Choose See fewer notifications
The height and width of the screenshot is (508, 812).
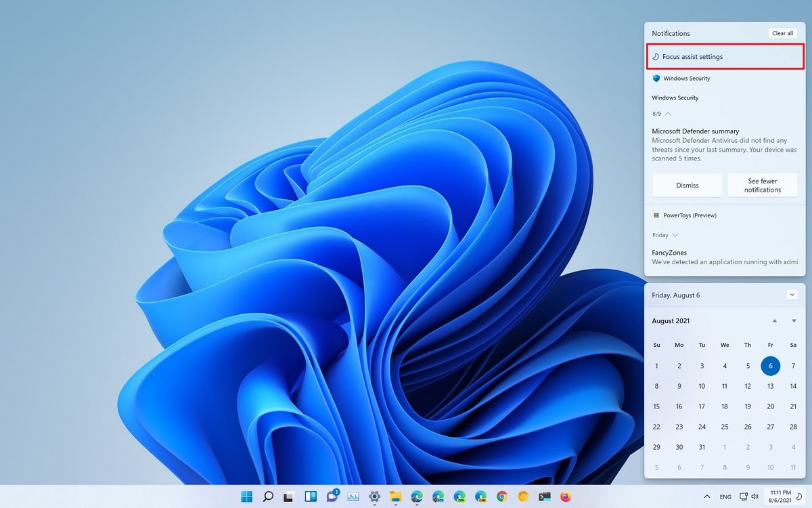[762, 184]
